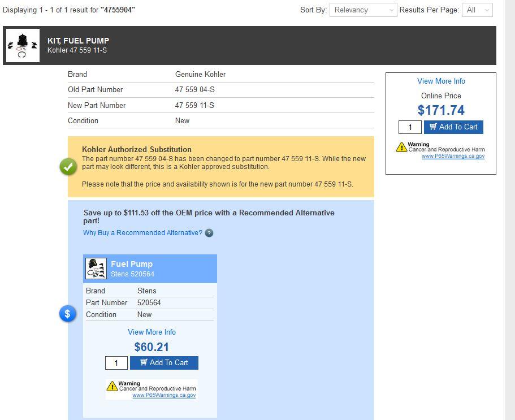The width and height of the screenshot is (515, 420).
Task: Select the new part number 47 559 11-S value
Action: [x=194, y=105]
